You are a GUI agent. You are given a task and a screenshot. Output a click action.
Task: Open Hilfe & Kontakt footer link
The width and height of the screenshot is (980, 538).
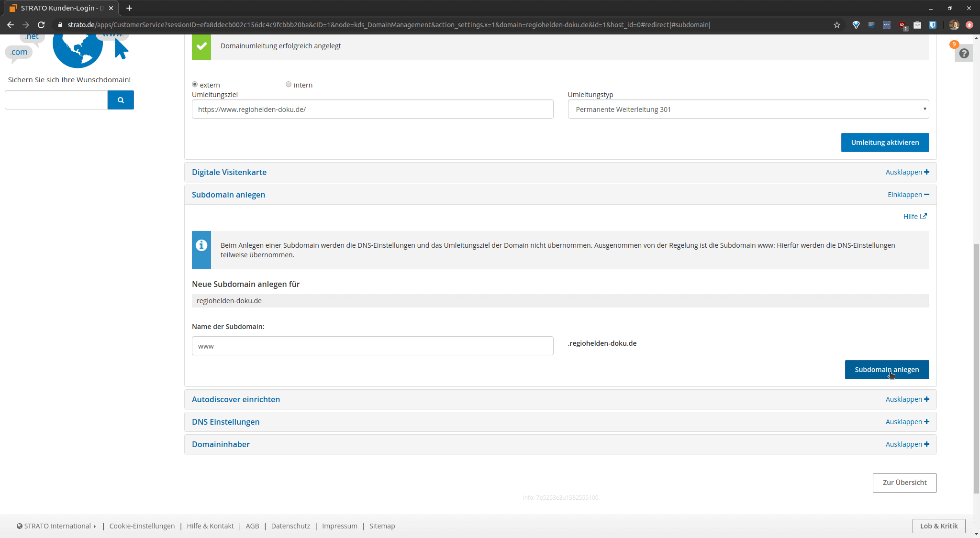(x=210, y=526)
